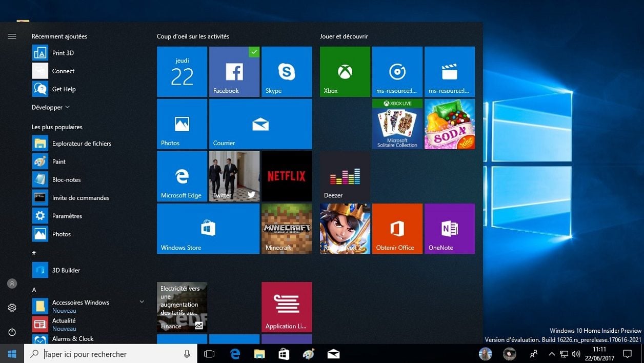Open the movies ms-resource tile
This screenshot has height=363, width=644.
450,72
